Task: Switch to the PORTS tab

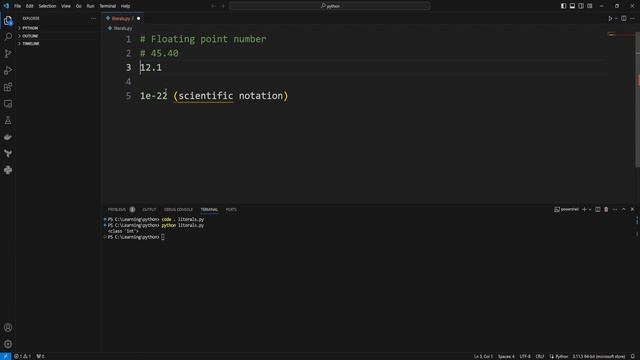Action: point(231,209)
